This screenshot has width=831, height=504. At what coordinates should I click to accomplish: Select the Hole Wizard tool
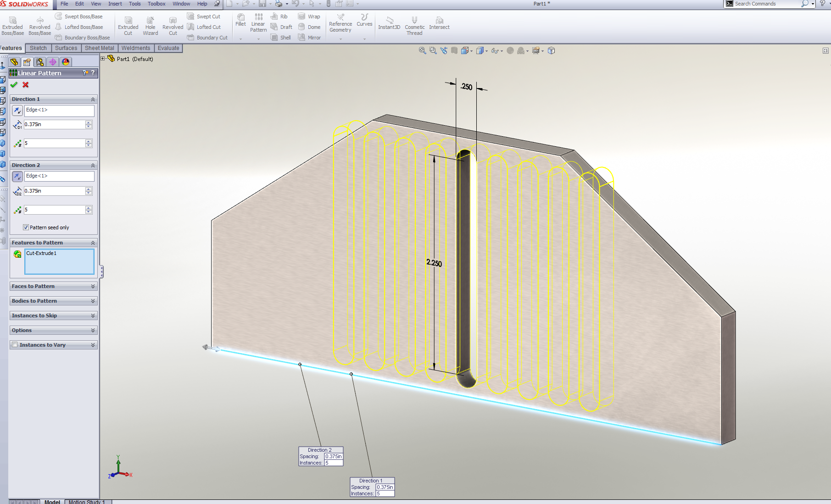[150, 26]
